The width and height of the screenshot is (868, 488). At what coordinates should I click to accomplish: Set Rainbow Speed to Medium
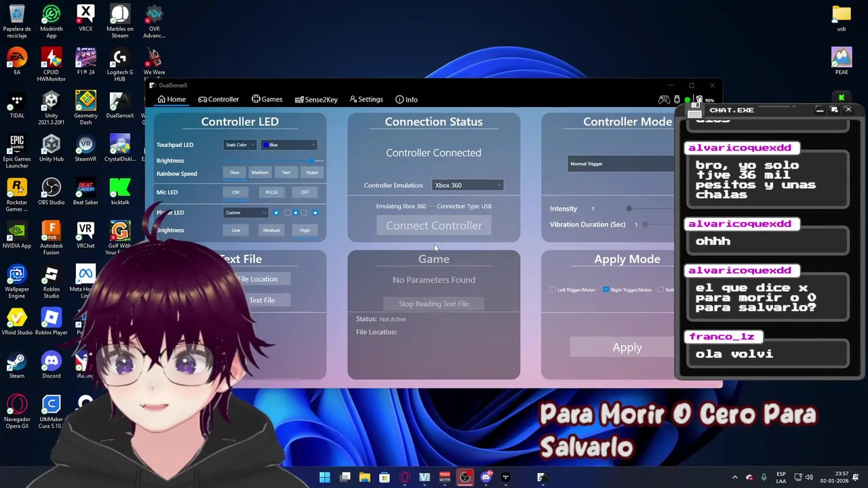coord(260,172)
